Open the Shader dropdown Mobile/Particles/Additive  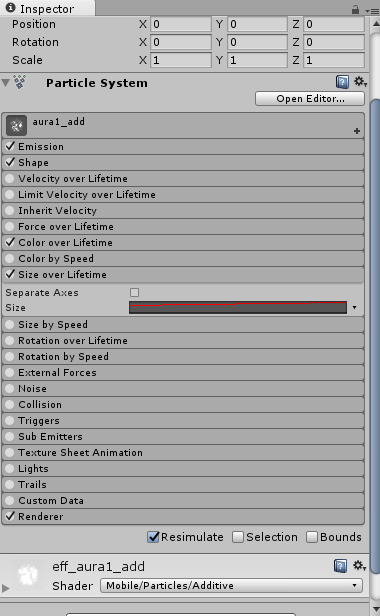pos(231,585)
